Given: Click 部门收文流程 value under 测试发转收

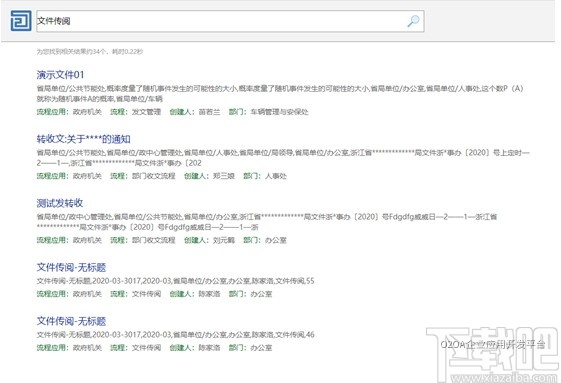Looking at the screenshot, I should pos(154,240).
